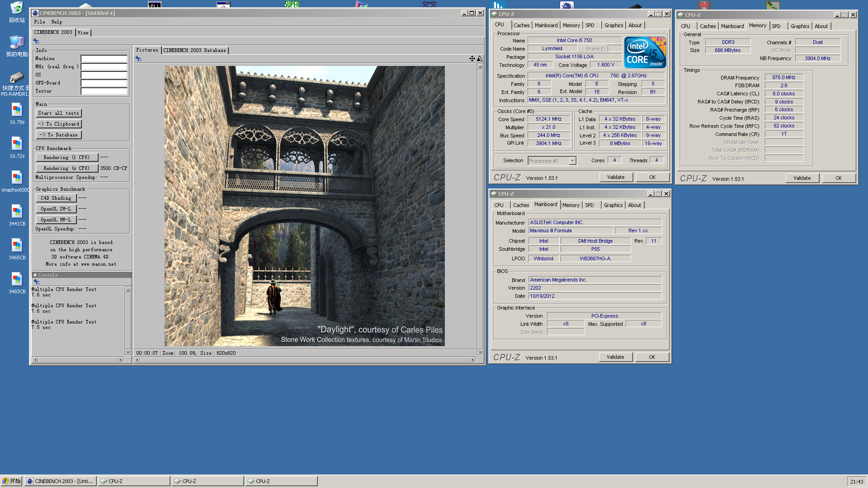Screen dimensions: 868x488
Task: Click OK in the CPU-Z Mainboard window
Action: coord(652,357)
